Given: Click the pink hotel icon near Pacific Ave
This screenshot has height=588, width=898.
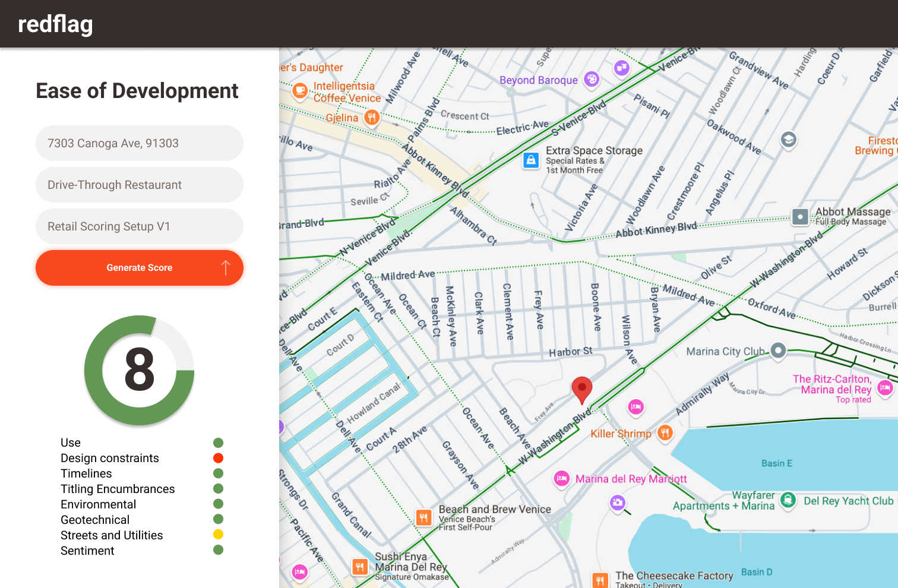Looking at the screenshot, I should (300, 572).
